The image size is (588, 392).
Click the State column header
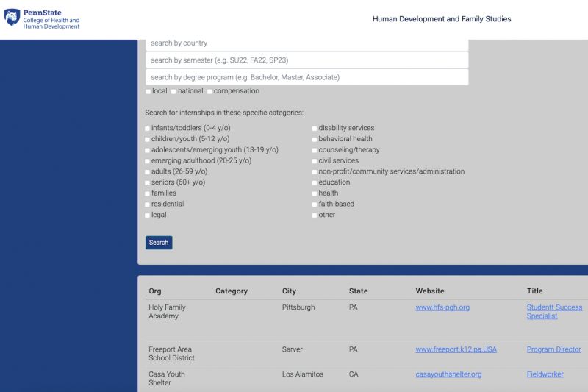click(358, 291)
